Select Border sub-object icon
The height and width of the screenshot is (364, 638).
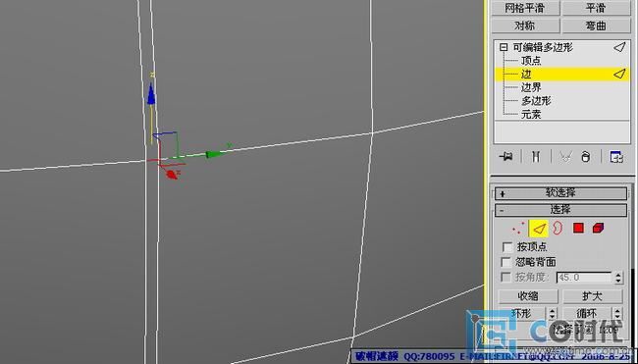(558, 229)
